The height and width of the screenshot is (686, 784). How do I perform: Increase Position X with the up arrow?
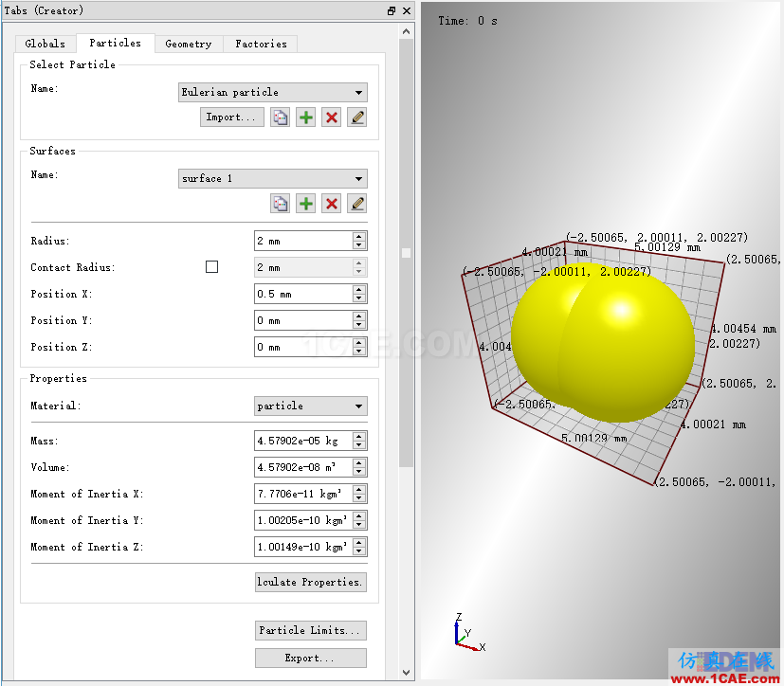(359, 289)
